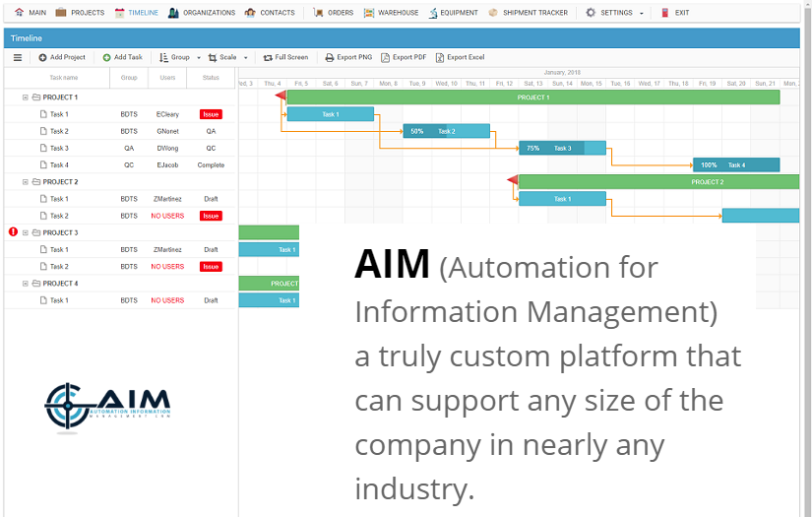Click red Issue status of PROJECT 2 Task 2
This screenshot has height=517, width=812.
coord(211,216)
